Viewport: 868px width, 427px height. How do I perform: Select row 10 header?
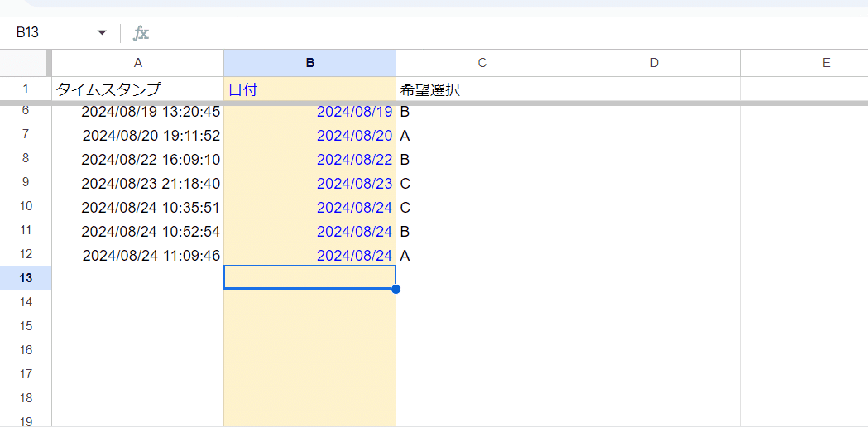coord(26,206)
